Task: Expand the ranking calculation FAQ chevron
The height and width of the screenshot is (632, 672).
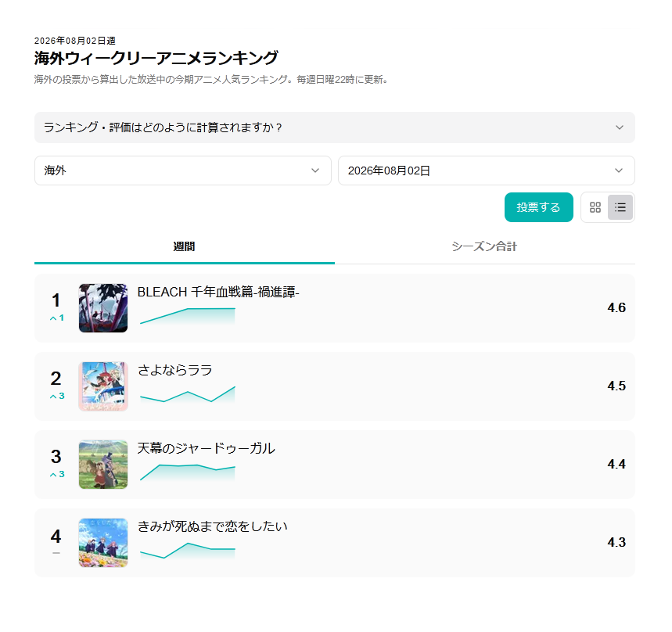Action: pyautogui.click(x=620, y=127)
